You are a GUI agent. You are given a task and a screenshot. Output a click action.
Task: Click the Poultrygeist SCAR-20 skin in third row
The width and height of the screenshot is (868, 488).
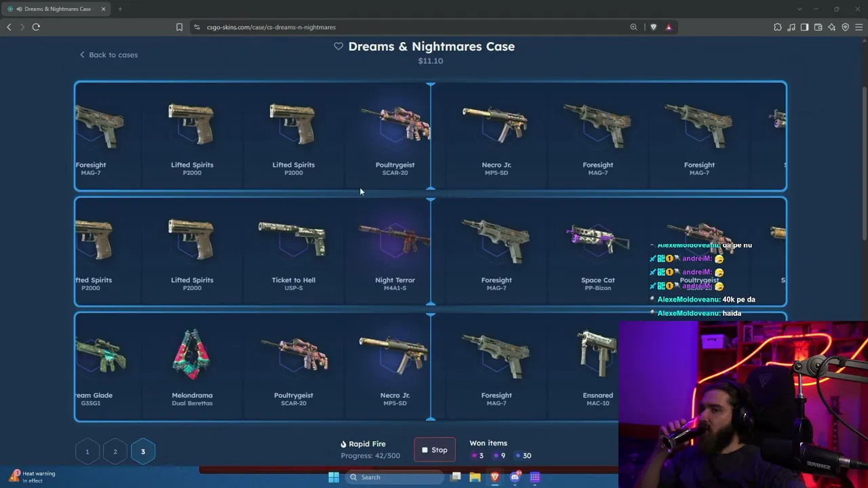click(293, 368)
